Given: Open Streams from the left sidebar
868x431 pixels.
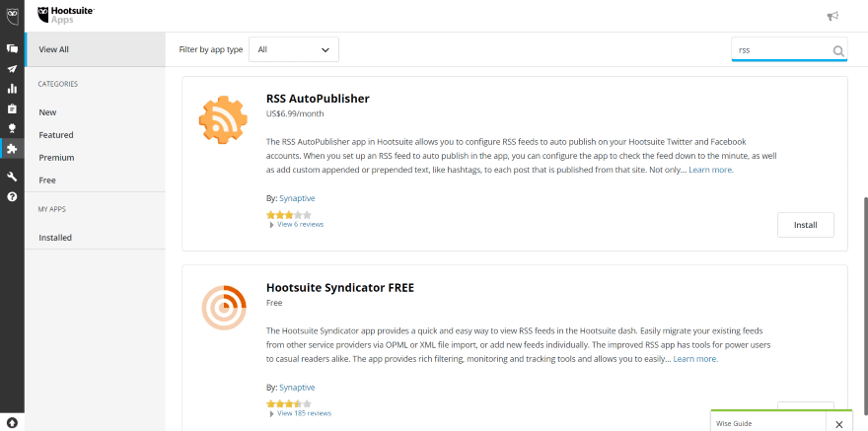Looking at the screenshot, I should point(12,48).
